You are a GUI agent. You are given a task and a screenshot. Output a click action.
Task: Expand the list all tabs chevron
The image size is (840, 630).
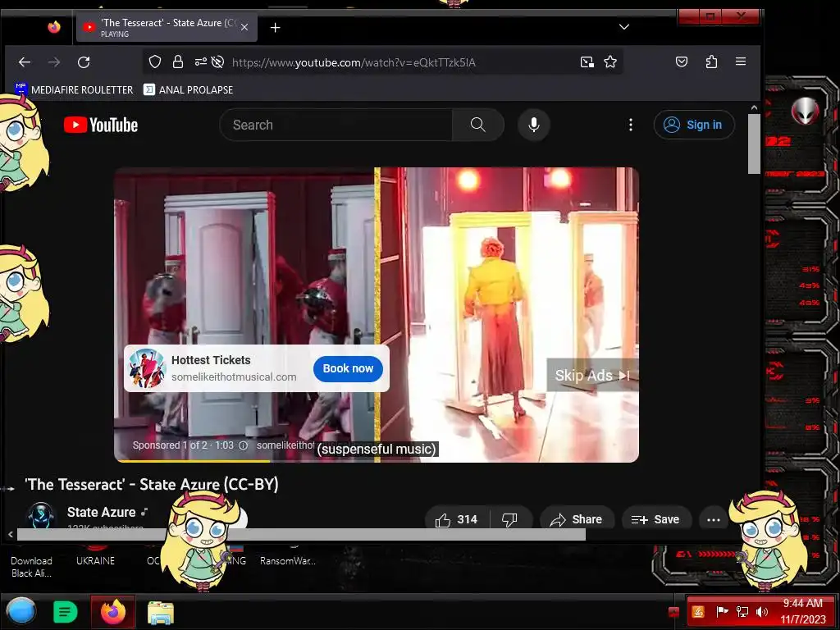pyautogui.click(x=624, y=27)
